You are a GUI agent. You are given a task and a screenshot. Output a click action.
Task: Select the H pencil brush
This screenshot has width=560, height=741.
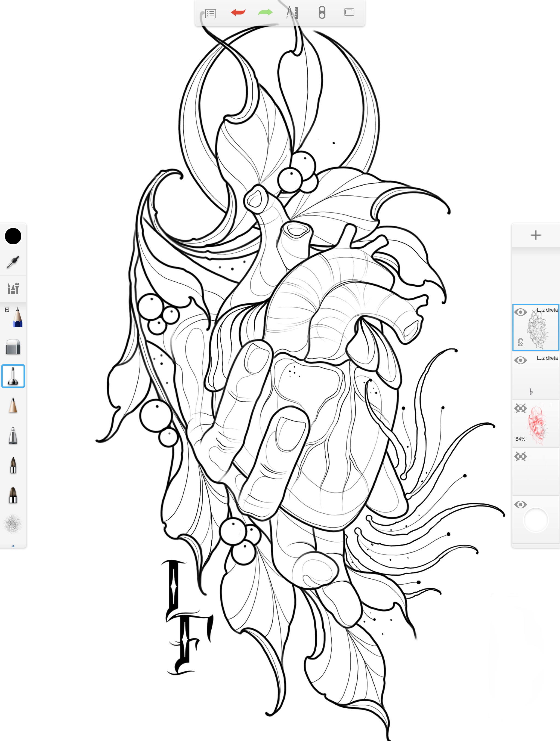[x=13, y=317]
